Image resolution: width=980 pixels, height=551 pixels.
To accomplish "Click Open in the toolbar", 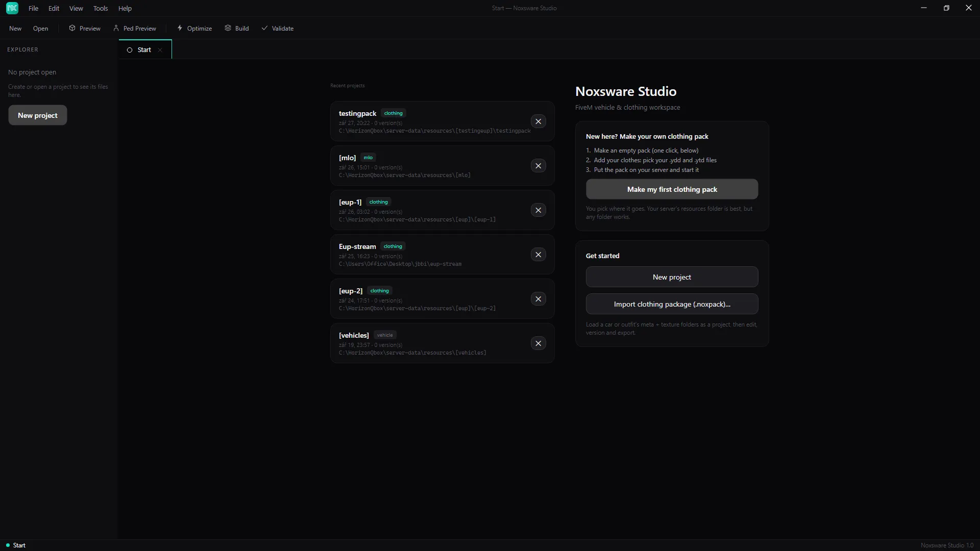I will (40, 29).
